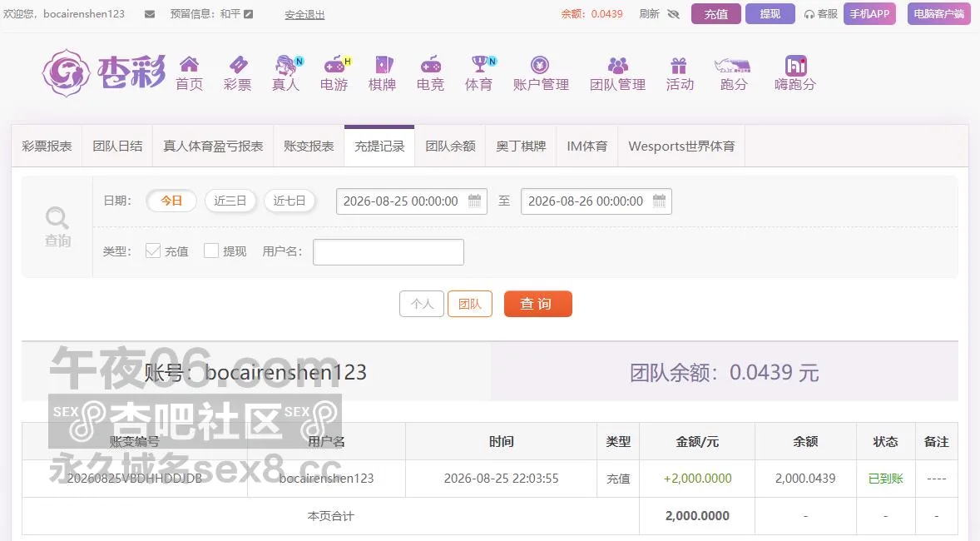Screen dimensions: 980x541
Task: Click 刷新 to refresh balance
Action: point(650,14)
